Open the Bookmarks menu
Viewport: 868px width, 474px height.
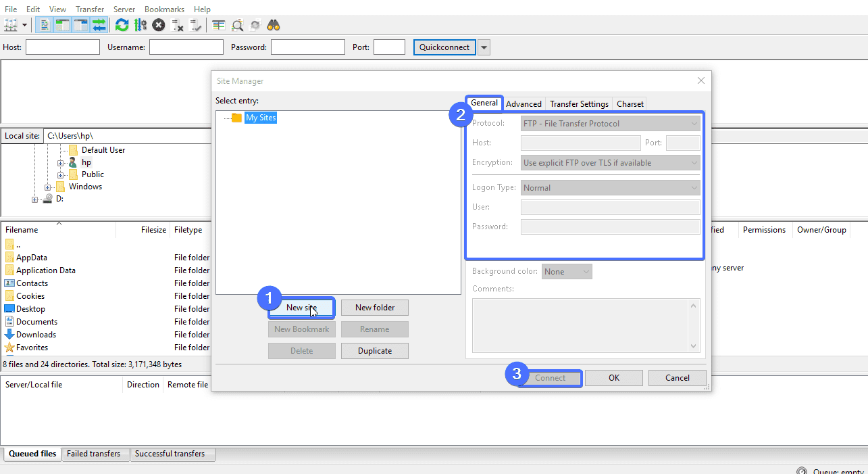pos(164,9)
